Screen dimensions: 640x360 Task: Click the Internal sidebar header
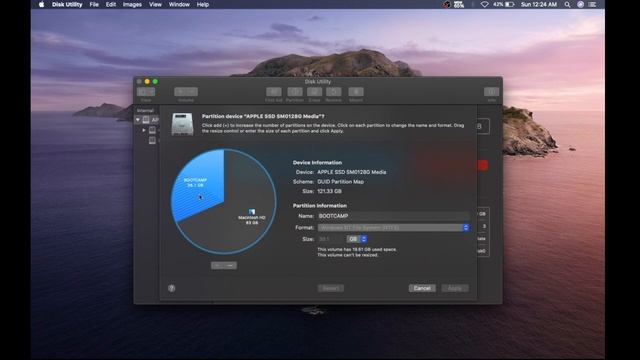point(145,111)
